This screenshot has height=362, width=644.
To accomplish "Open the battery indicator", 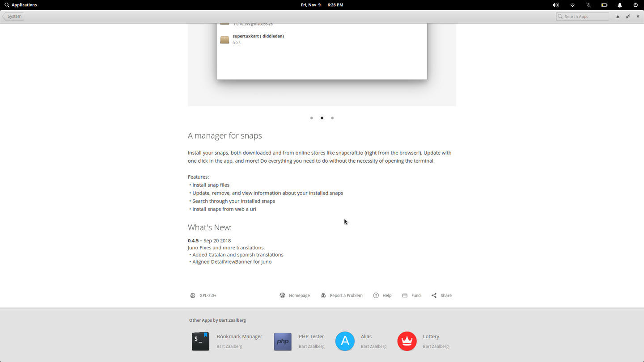I will (604, 5).
